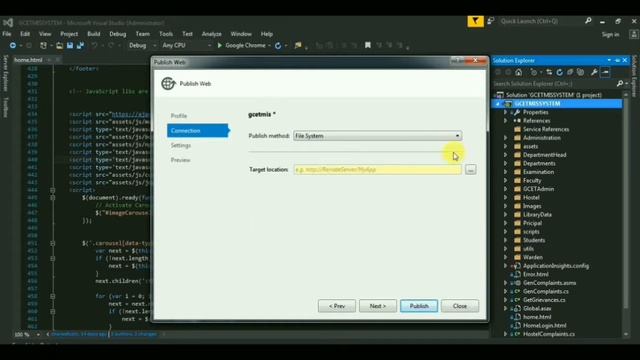Click Preview Selected Items icon
This screenshot has height=360, width=640.
605,72
